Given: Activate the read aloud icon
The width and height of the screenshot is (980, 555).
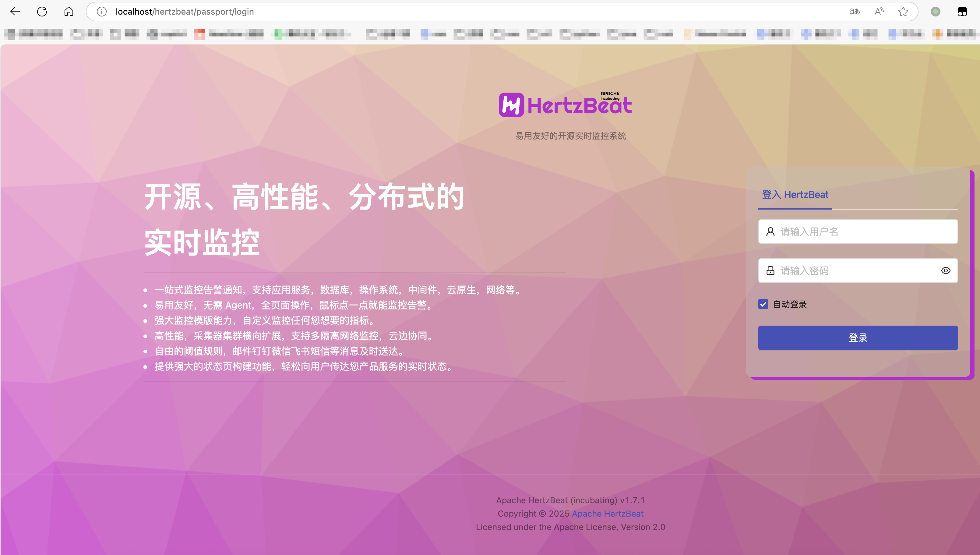Looking at the screenshot, I should tap(879, 12).
